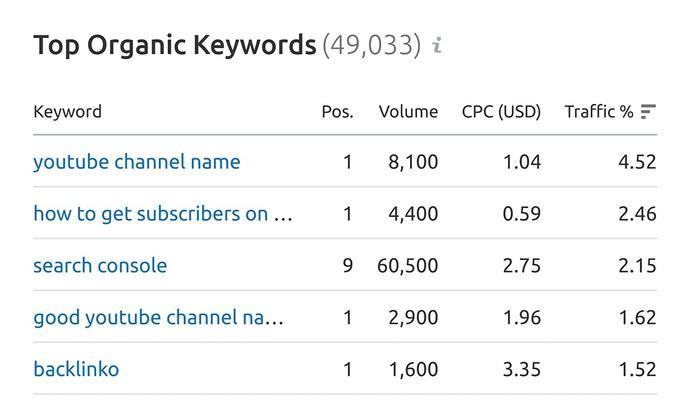Click the Keyword column header
The image size is (691, 400).
pos(67,112)
